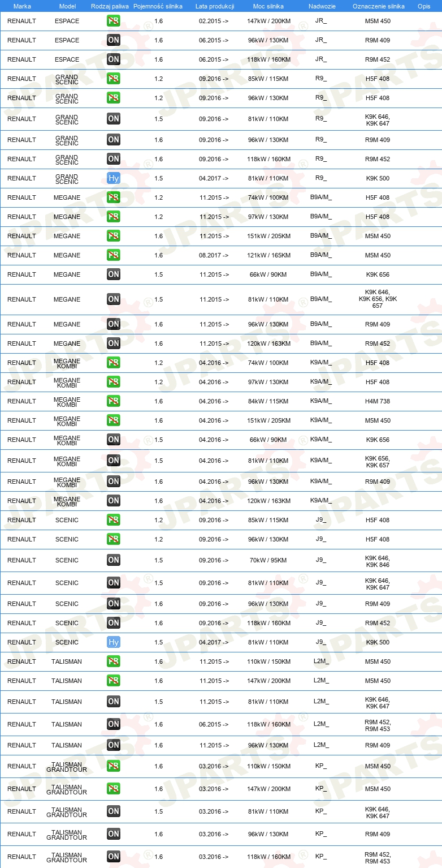Click petrol icon for Talisman Grandtour 147kW/200KM

click(x=114, y=789)
